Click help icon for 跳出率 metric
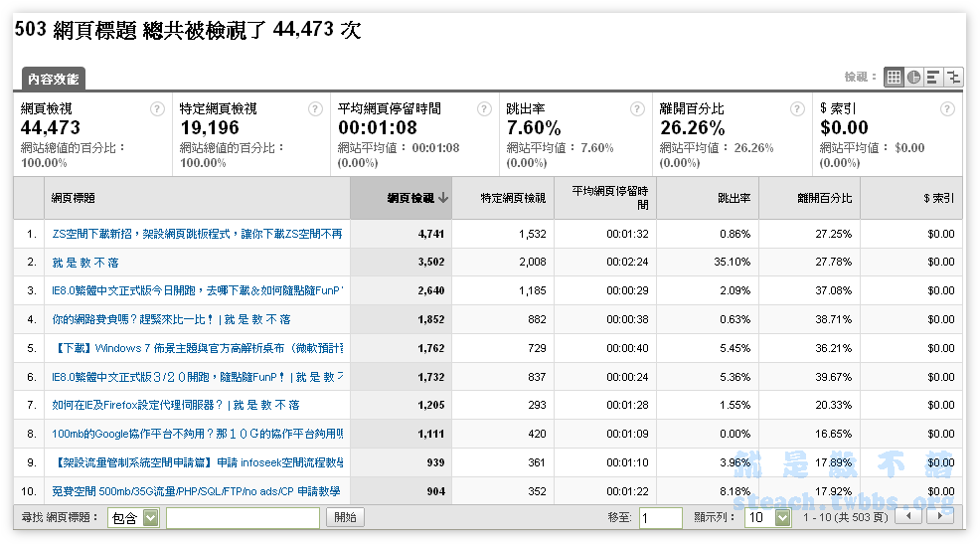980x544 pixels. (x=638, y=109)
